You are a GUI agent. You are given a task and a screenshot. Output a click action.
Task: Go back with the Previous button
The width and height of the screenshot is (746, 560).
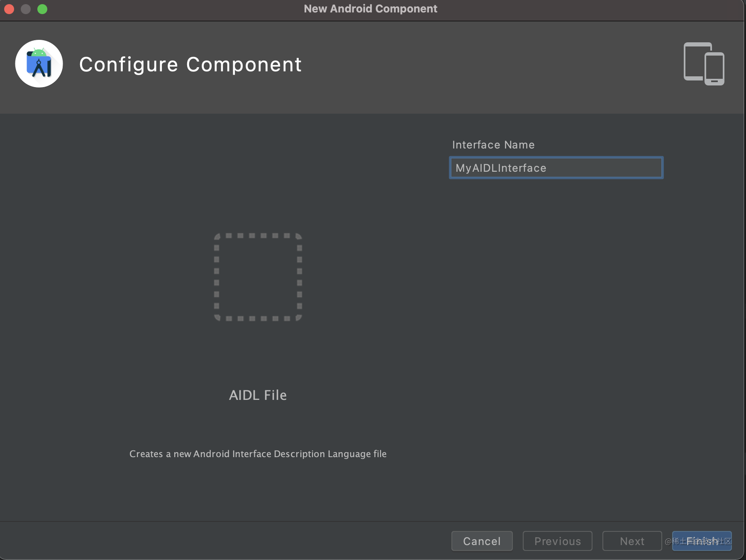[x=557, y=541]
